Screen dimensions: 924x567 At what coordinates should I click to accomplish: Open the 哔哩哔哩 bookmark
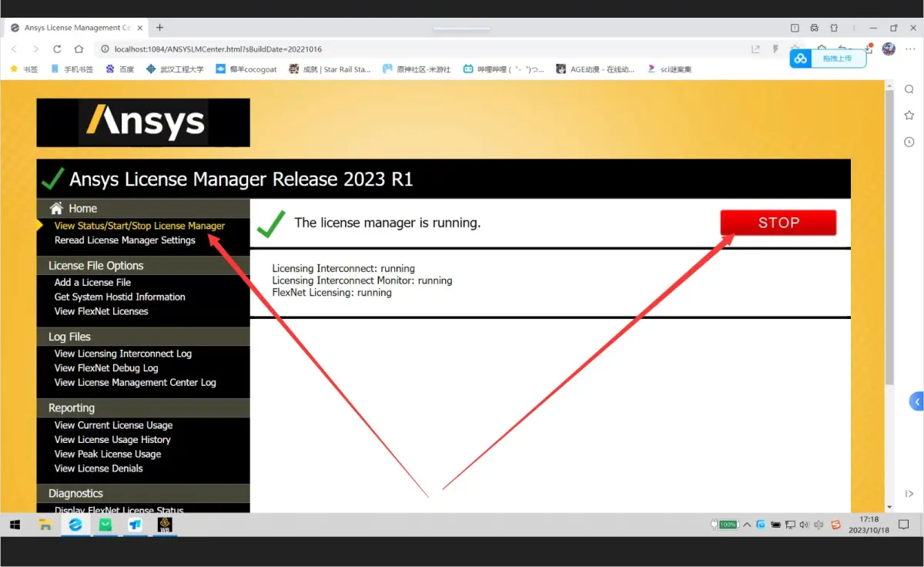point(504,69)
